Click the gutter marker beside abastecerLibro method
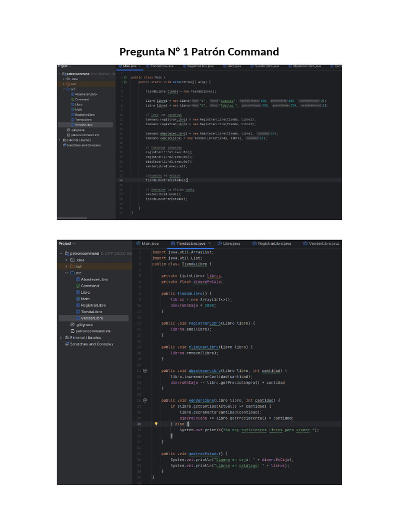Image resolution: width=399 pixels, height=532 pixels. click(145, 371)
